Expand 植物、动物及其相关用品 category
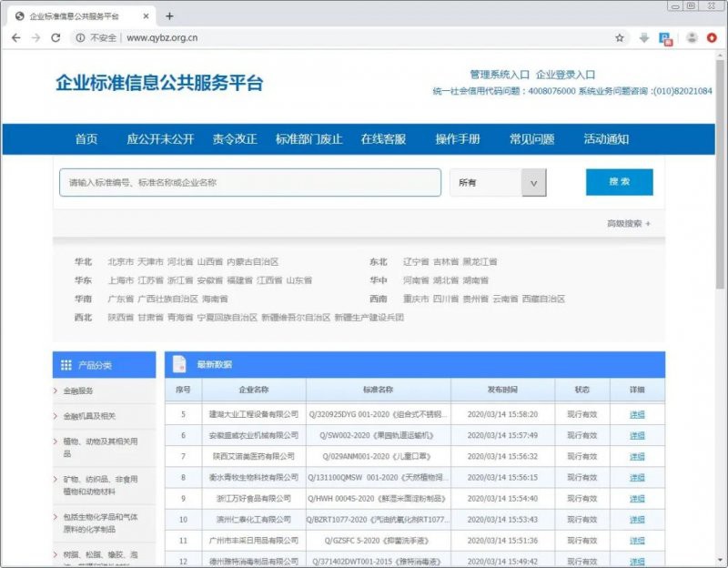The height and width of the screenshot is (568, 728). [100, 447]
